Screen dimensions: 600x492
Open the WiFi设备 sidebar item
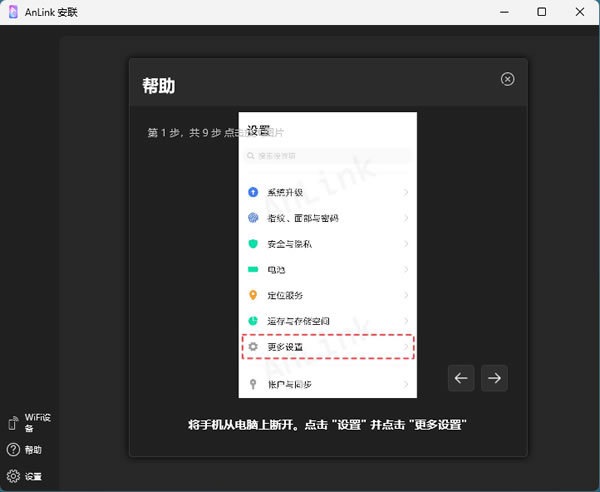tap(13, 422)
